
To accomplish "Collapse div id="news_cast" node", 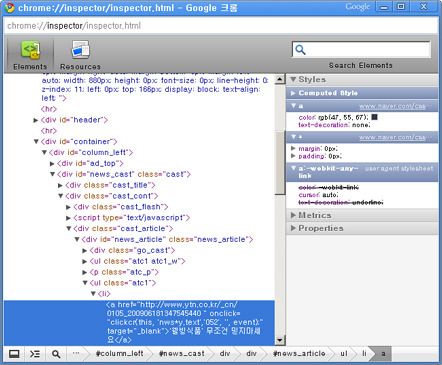I will pos(52,174).
